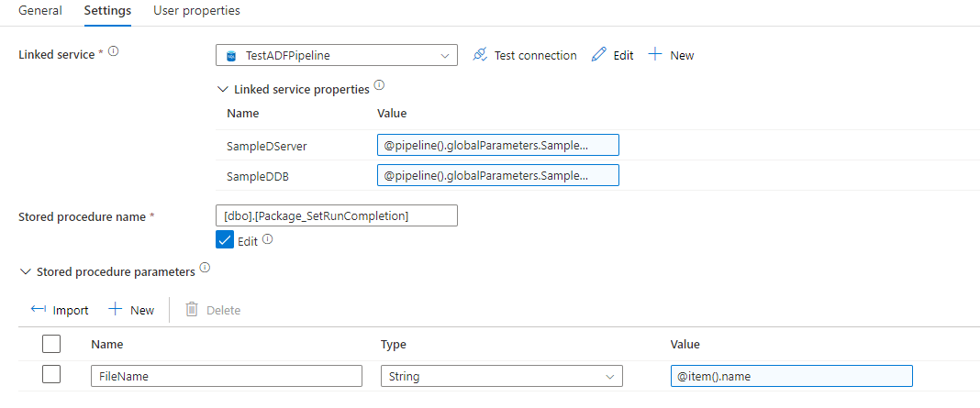Collapse the Stored procedure parameters section

pyautogui.click(x=24, y=271)
